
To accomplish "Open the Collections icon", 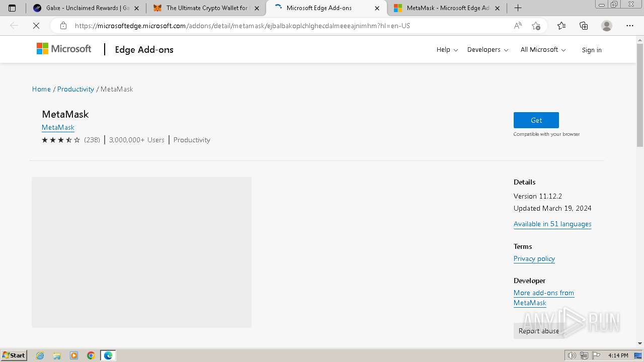I will click(x=584, y=26).
